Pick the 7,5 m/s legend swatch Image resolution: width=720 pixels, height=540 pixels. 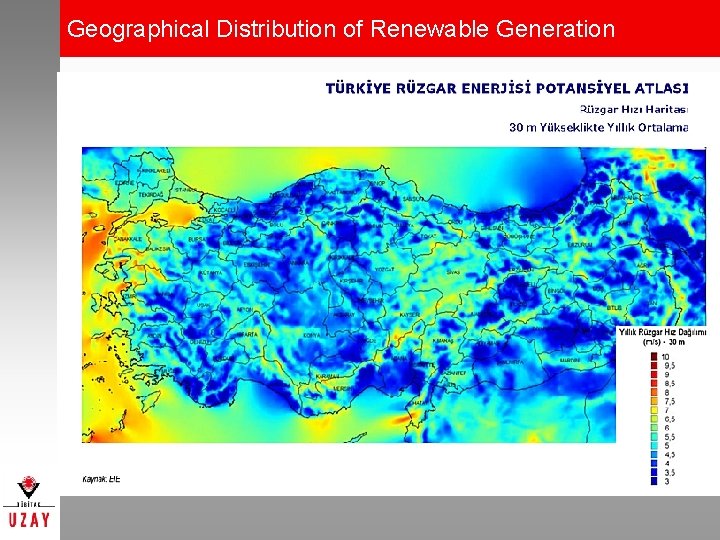[x=654, y=401]
